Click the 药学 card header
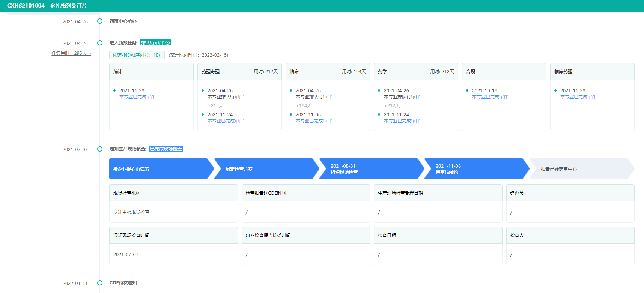644x293 pixels. [x=416, y=71]
